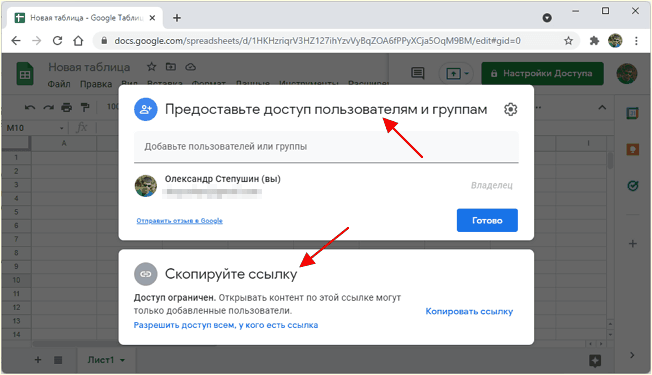The height and width of the screenshot is (375, 652).
Task: Select column header A
Action: (64, 143)
